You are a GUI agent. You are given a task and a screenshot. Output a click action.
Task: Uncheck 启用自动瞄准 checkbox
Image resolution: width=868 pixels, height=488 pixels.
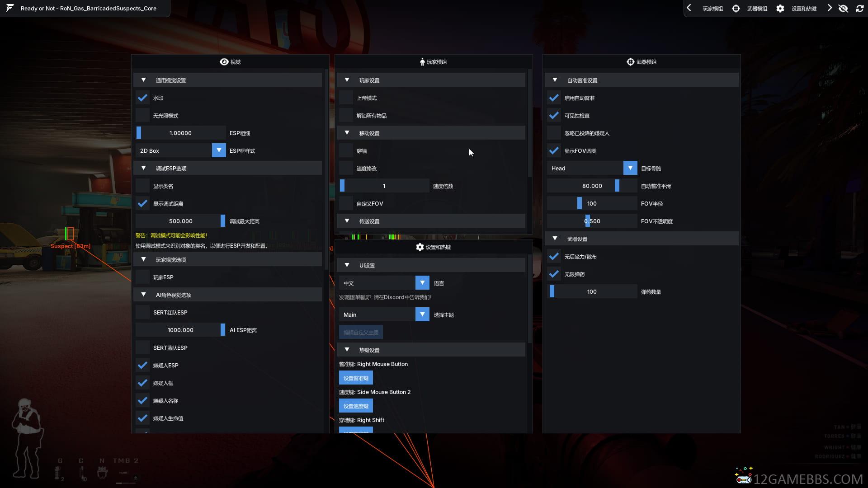click(x=554, y=98)
